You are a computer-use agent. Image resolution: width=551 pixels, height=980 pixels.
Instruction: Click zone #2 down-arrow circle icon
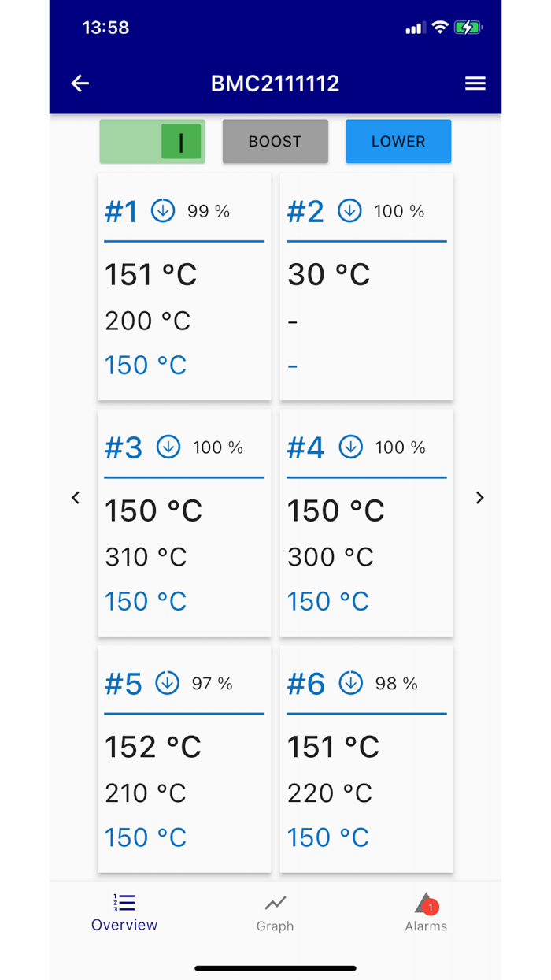(349, 211)
